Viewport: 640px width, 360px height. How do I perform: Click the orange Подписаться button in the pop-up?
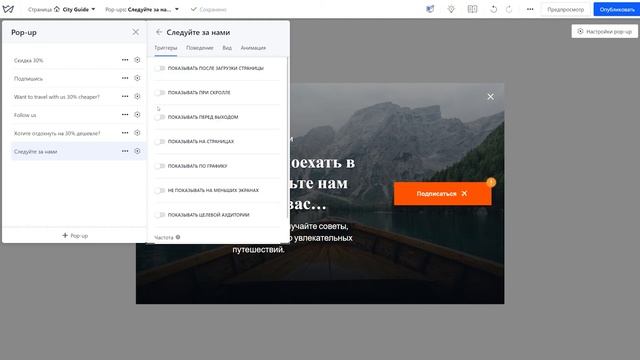tap(442, 193)
